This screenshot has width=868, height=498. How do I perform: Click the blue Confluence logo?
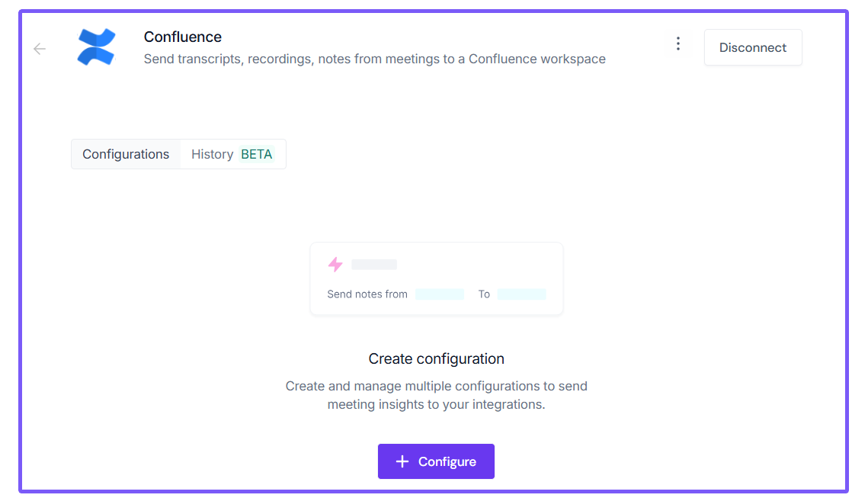tap(96, 47)
